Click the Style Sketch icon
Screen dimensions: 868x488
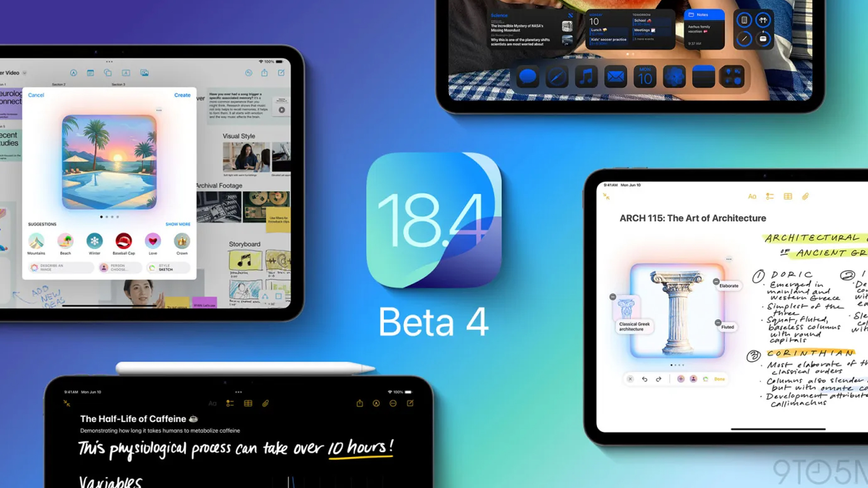coord(152,267)
